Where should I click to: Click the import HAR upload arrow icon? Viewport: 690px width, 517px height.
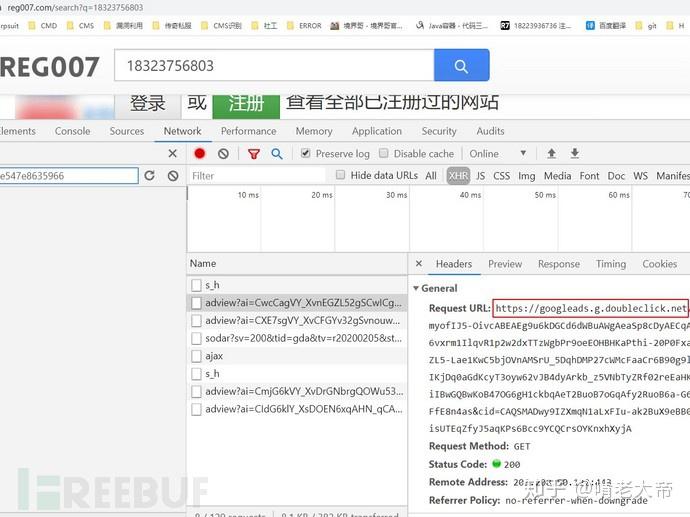551,153
